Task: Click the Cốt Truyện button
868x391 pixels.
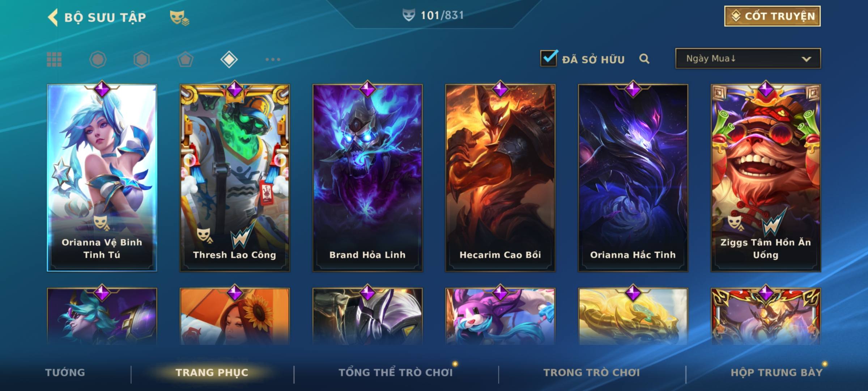Action: (x=772, y=16)
